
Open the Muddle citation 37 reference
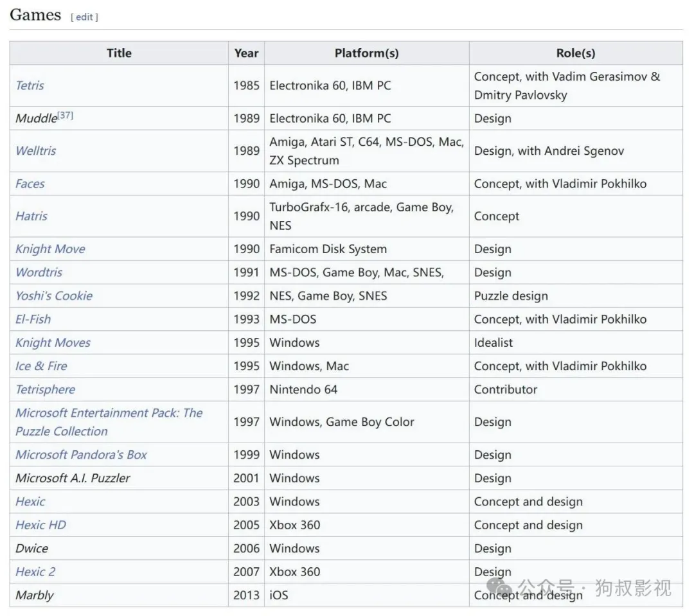click(66, 115)
